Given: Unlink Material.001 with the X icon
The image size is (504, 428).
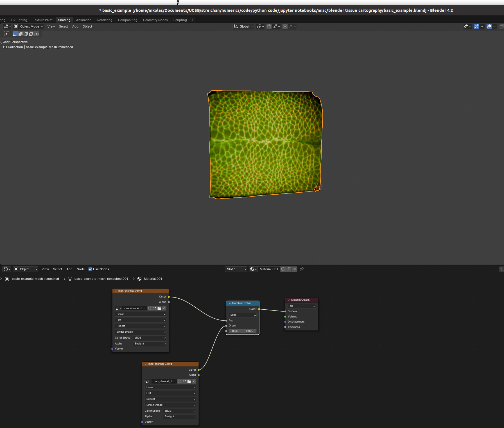Looking at the screenshot, I should coord(295,269).
